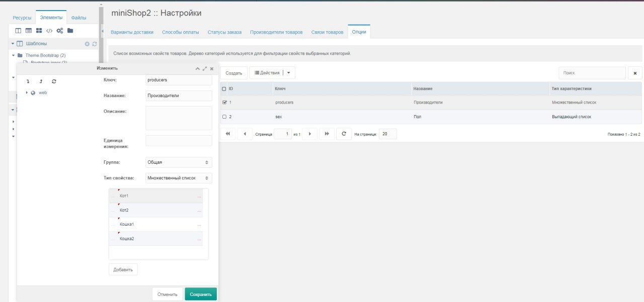The width and height of the screenshot is (644, 302).
Task: Switch to the Элементы tab
Action: 51,17
